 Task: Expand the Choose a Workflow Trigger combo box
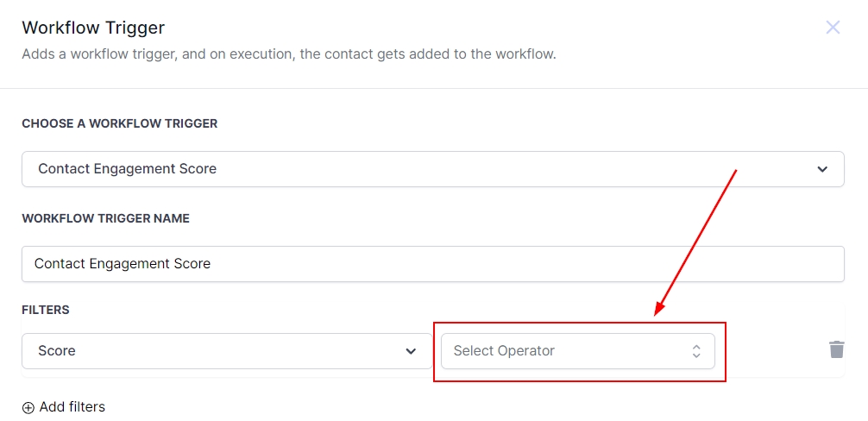(432, 169)
